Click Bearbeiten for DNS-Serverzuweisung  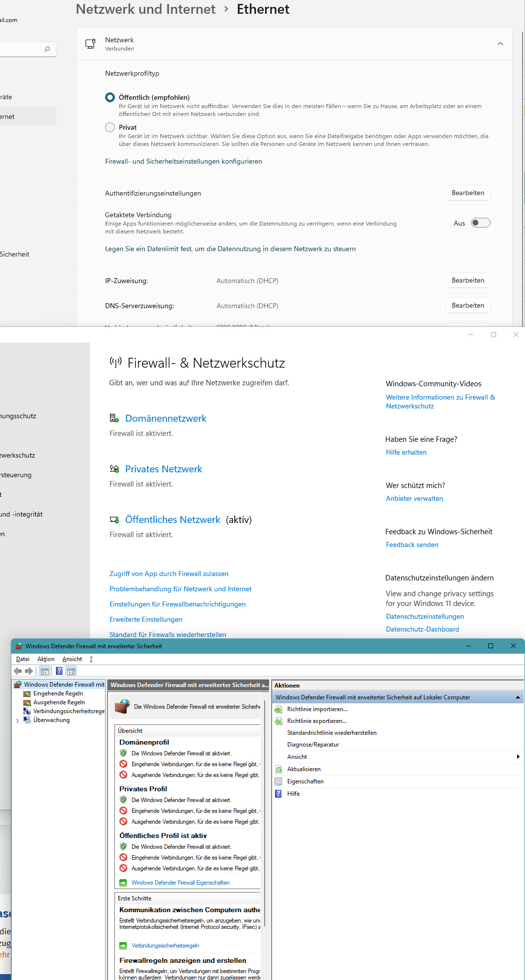(x=468, y=305)
